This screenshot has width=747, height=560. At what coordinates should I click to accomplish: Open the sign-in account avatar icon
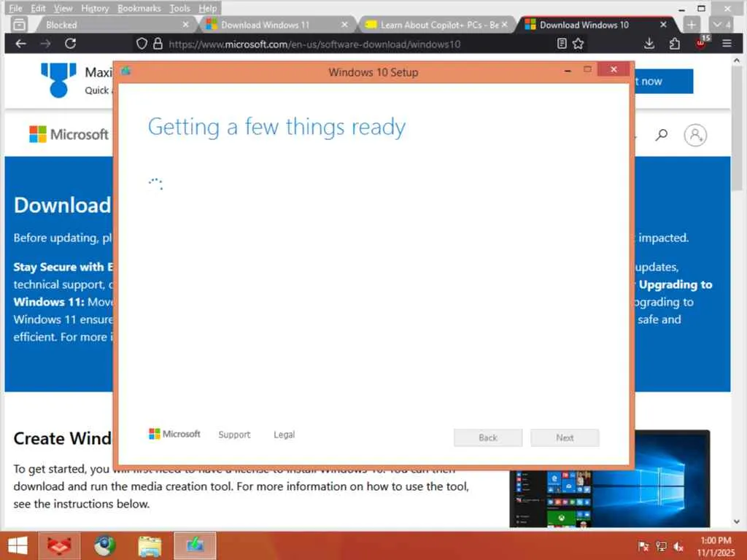[695, 135]
